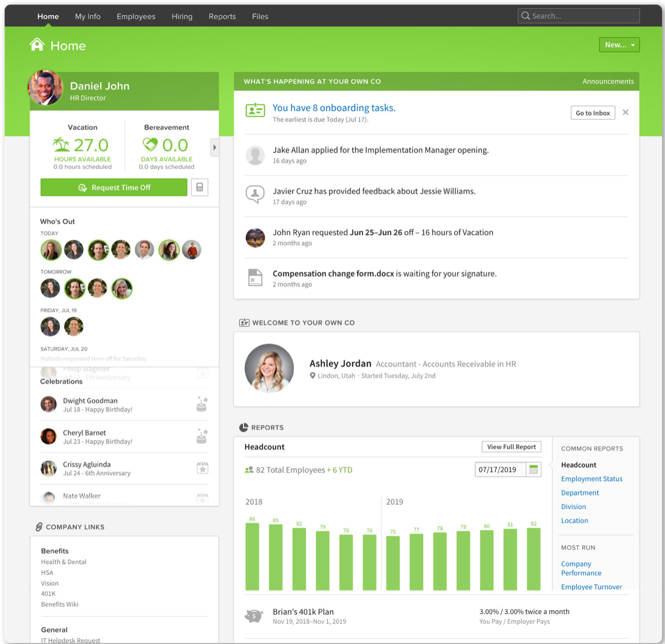Screen dimensions: 665x644
Task: Click Jake Allan's placeholder avatar icon
Action: [x=255, y=155]
